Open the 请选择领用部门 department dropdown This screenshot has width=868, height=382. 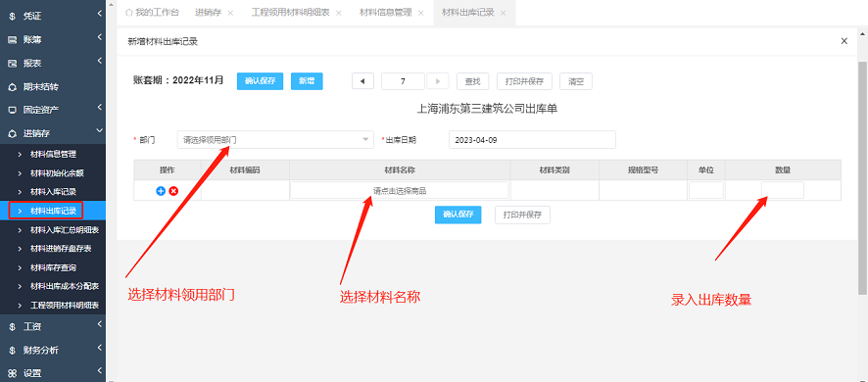pyautogui.click(x=275, y=140)
